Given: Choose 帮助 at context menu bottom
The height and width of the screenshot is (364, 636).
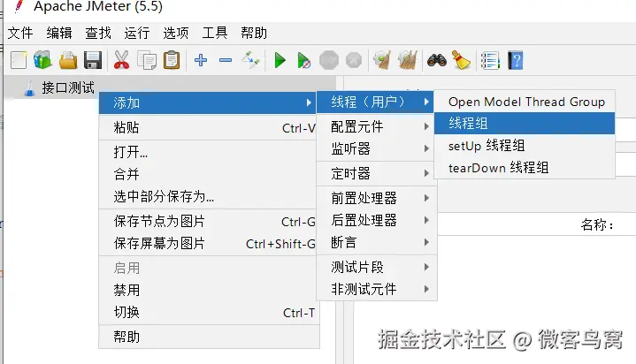Looking at the screenshot, I should tap(208, 337).
